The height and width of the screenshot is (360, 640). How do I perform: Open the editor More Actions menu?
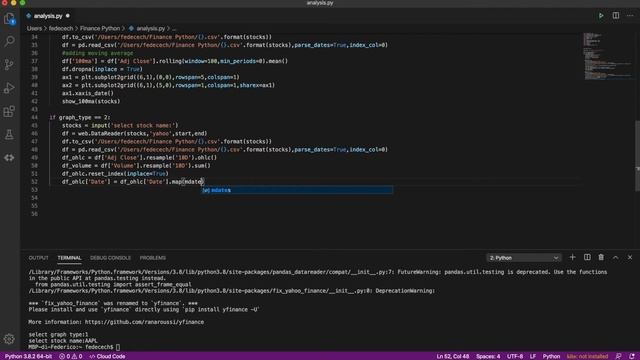click(x=630, y=16)
